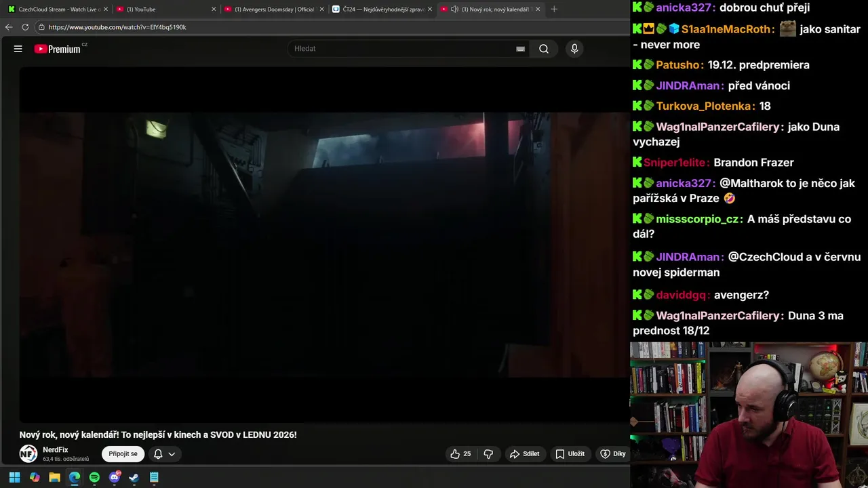Open File Explorer from taskbar
This screenshot has width=868, height=488.
[54, 477]
